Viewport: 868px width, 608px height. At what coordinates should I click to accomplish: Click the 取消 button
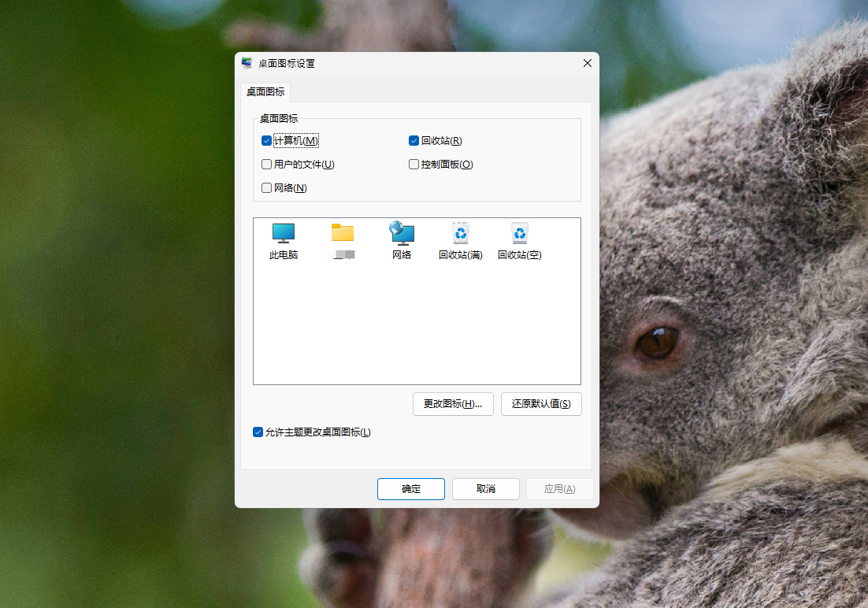click(486, 489)
